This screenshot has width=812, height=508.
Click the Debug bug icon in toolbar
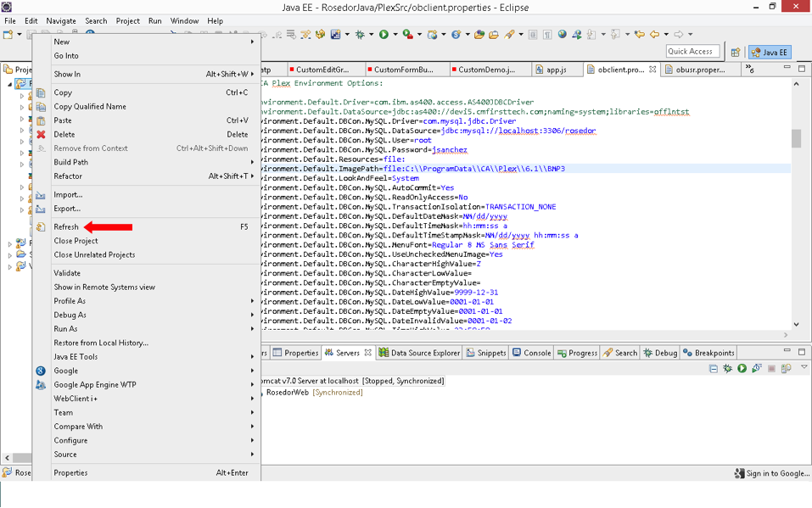[x=360, y=35]
